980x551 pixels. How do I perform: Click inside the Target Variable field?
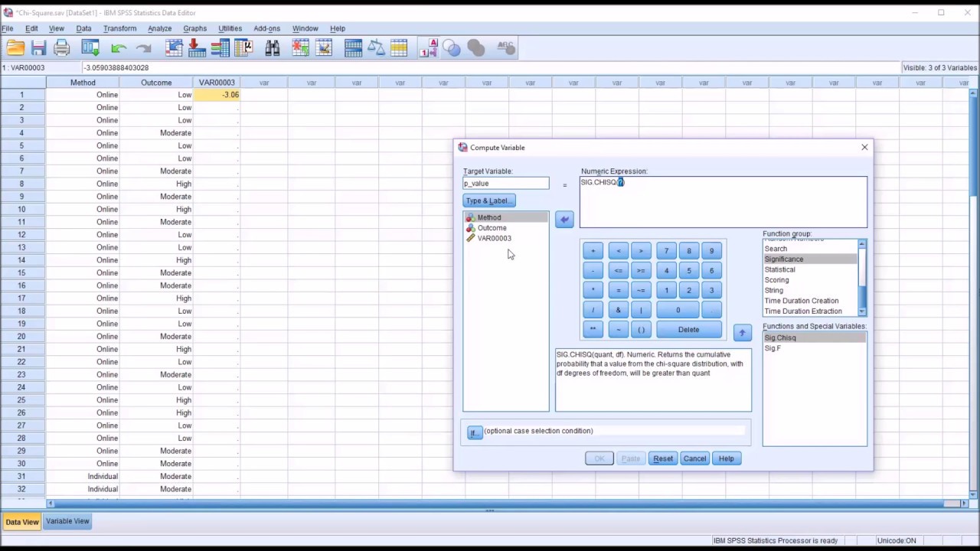[x=506, y=184]
